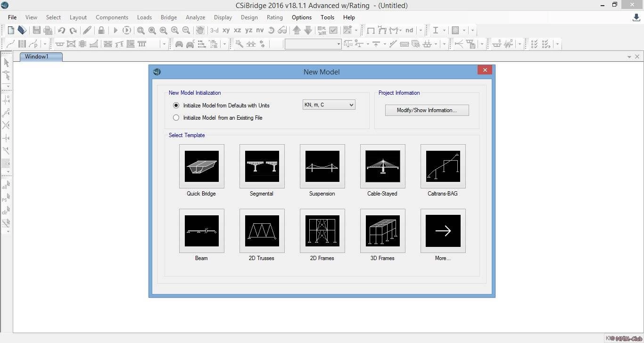Screen dimensions: 644x343
Task: Click the Lock model padlock icon
Action: pyautogui.click(x=101, y=30)
